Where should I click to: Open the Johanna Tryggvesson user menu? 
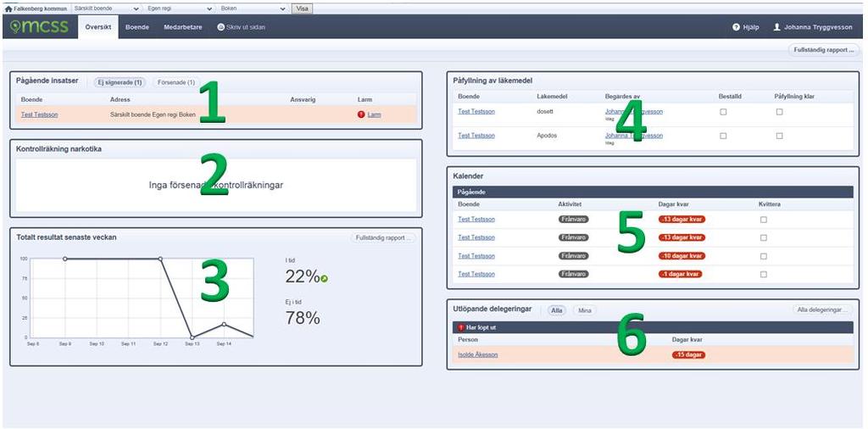coord(815,26)
